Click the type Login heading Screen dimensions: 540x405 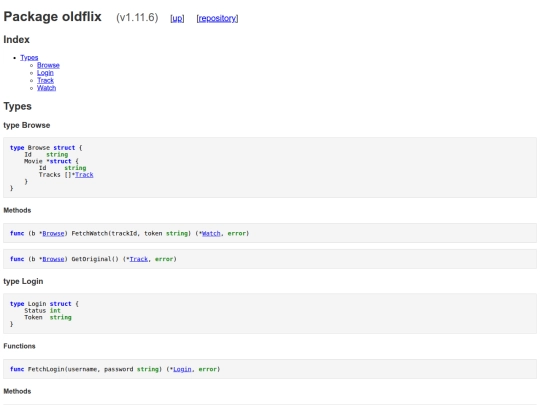tap(23, 281)
